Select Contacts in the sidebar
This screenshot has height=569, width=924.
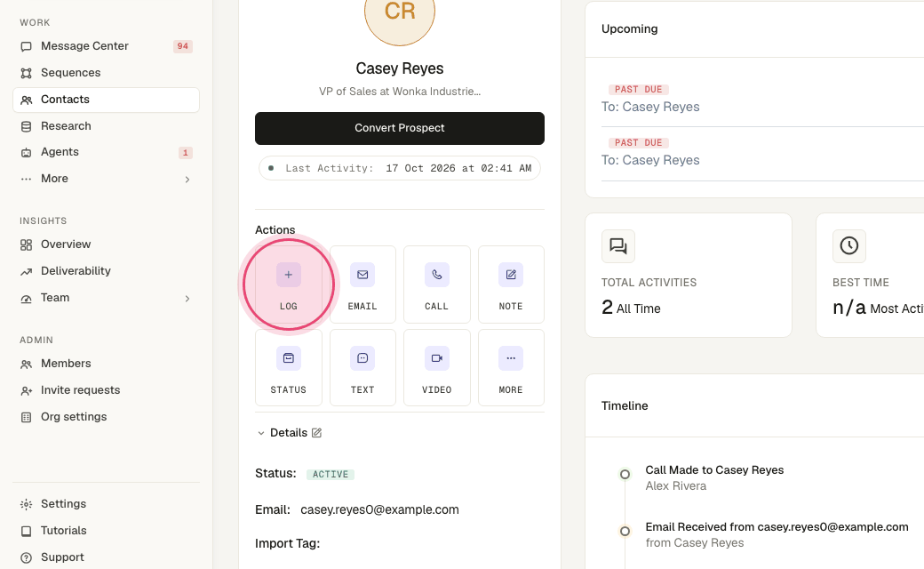tap(106, 100)
